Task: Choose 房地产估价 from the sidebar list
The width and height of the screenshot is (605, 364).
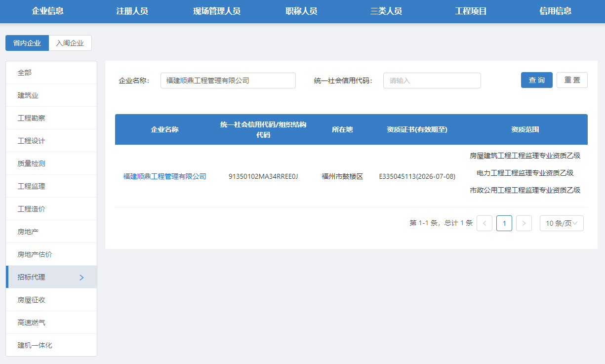Action: tap(35, 254)
